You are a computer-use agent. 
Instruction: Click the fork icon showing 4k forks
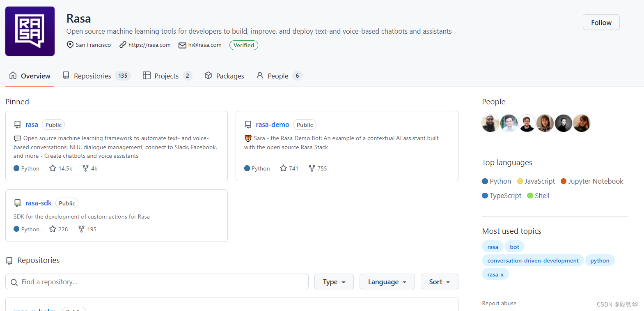85,168
